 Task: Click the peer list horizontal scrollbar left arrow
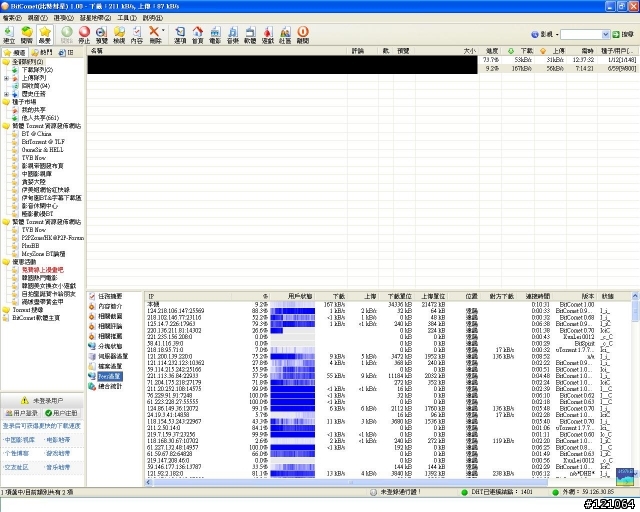(x=149, y=482)
